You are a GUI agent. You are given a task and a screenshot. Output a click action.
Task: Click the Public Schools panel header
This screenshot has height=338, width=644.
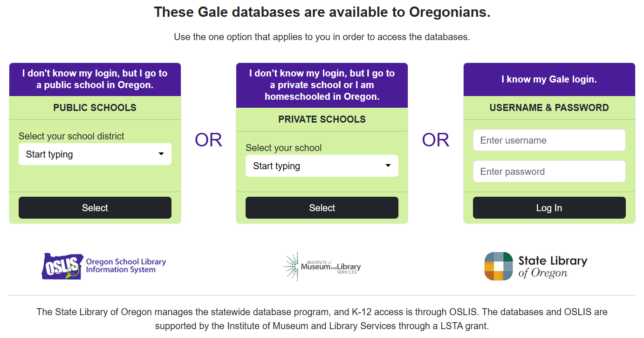point(95,107)
